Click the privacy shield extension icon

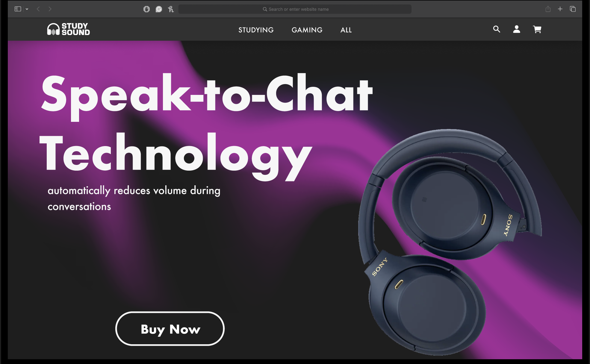click(146, 9)
